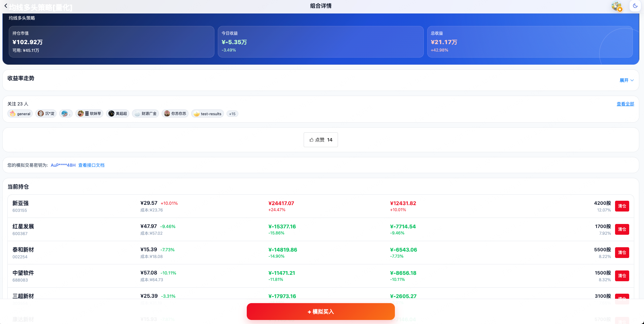Show the +15 more followers

tap(232, 114)
